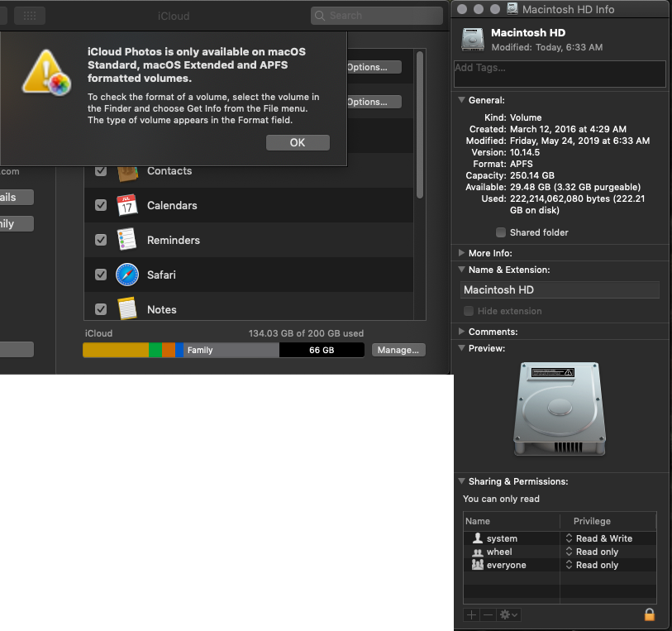Collapse the General section
Image resolution: width=672 pixels, height=631 pixels.
coord(461,100)
